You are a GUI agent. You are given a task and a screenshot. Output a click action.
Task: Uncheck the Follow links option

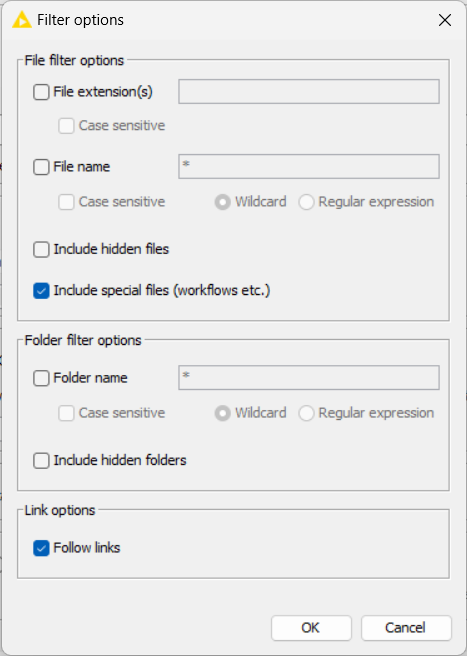(x=41, y=548)
